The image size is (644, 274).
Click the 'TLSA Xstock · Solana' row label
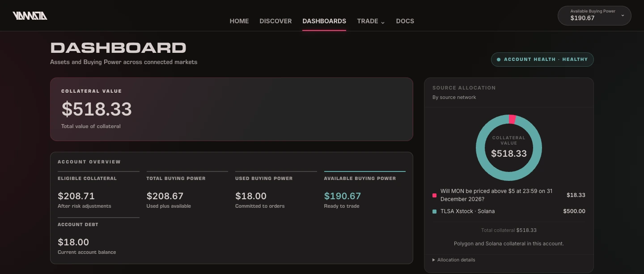[467, 211]
